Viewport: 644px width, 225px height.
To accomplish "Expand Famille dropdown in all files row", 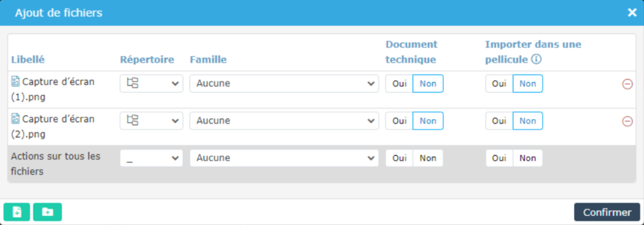I will (x=284, y=158).
